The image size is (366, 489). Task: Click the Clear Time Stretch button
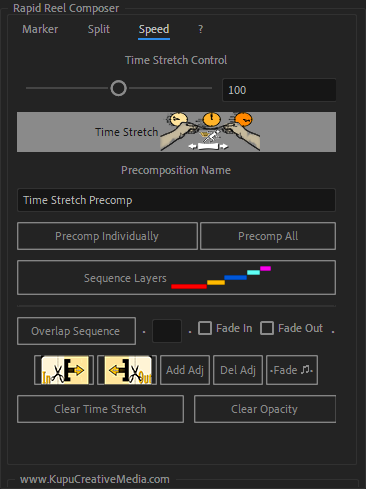[x=100, y=409]
